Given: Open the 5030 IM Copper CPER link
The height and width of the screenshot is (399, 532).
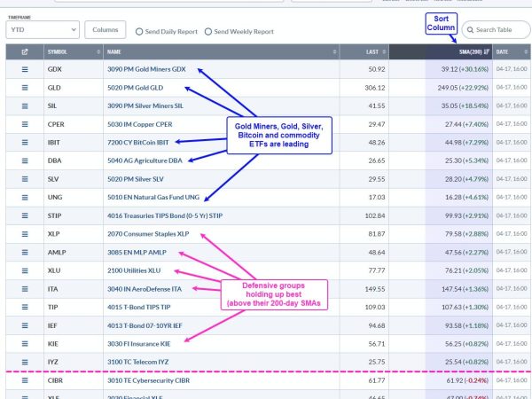Looking at the screenshot, I should click(x=140, y=124).
